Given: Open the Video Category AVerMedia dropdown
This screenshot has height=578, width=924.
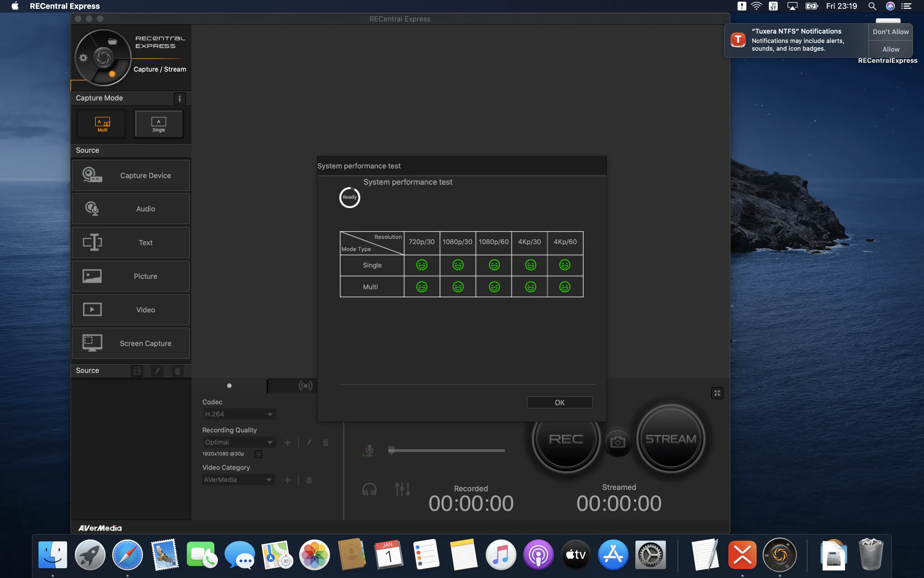Looking at the screenshot, I should [x=239, y=480].
